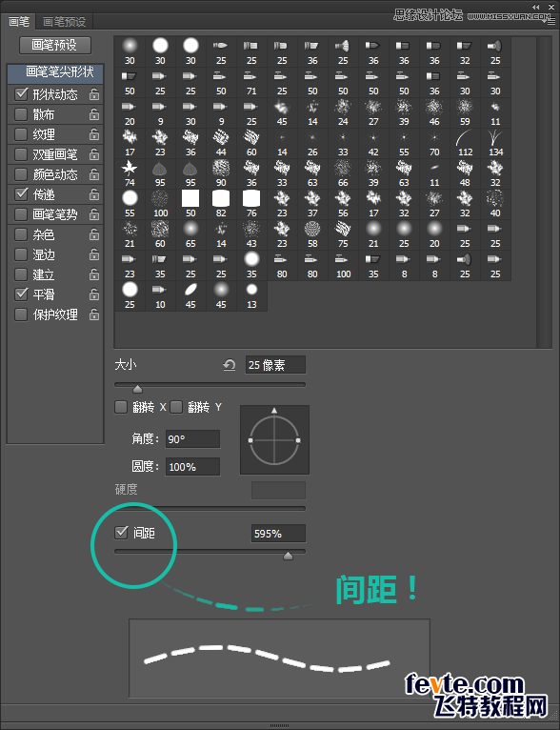Open the 纹理 settings label
This screenshot has height=730, width=560.
point(44,134)
